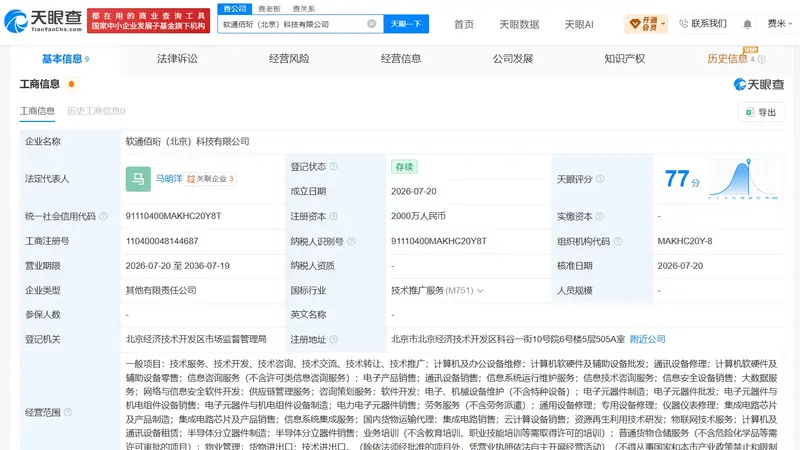Click the organization code MAKHC20Y-8
This screenshot has width=800, height=450.
685,241
